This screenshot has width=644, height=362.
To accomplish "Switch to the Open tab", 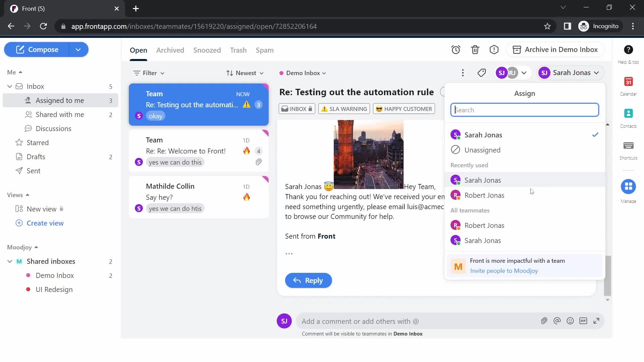I will [139, 50].
